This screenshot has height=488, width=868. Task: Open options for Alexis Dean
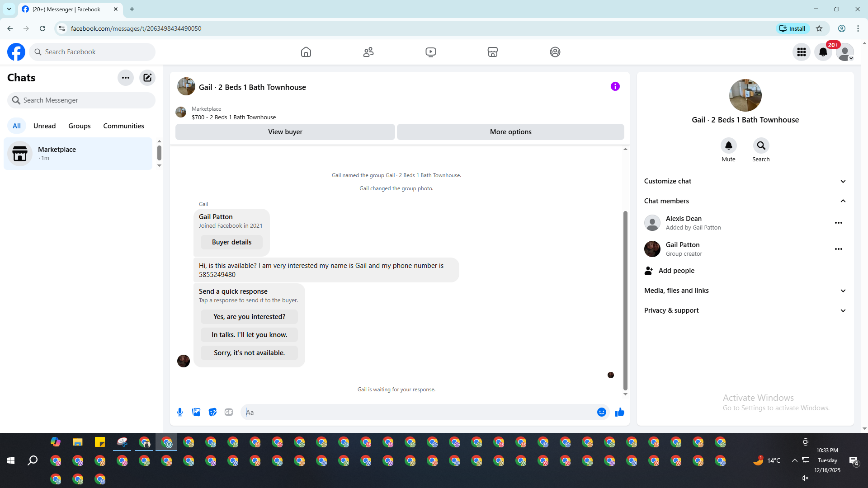tap(839, 223)
